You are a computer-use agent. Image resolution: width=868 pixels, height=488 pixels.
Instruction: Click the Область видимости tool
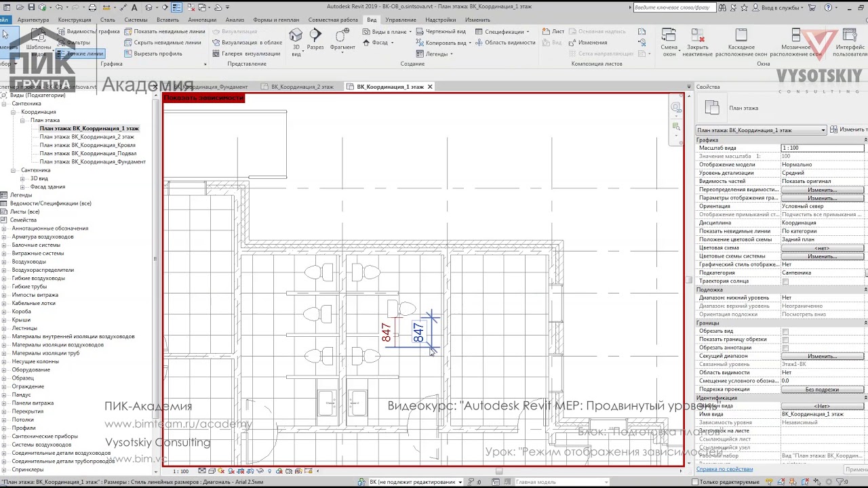pos(505,43)
